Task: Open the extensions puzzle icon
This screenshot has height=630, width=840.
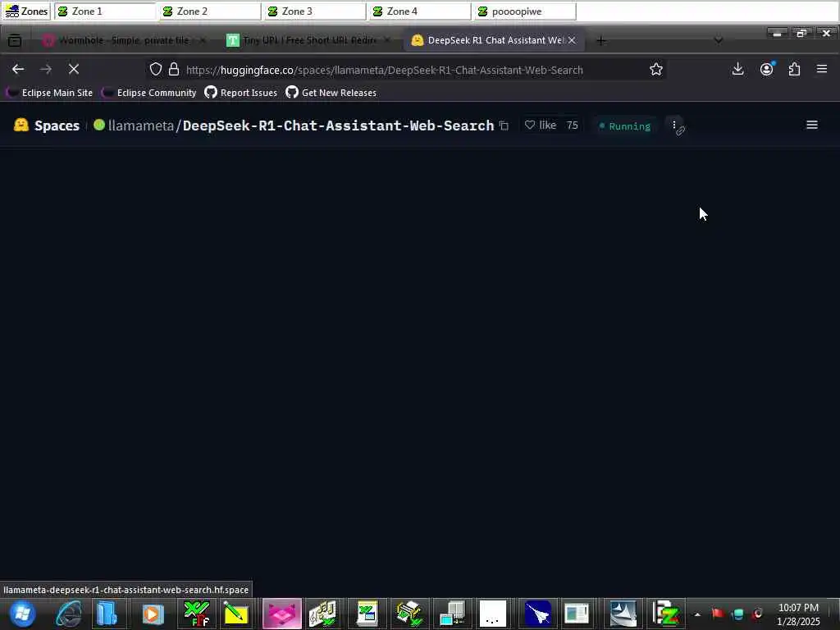Action: (x=794, y=69)
